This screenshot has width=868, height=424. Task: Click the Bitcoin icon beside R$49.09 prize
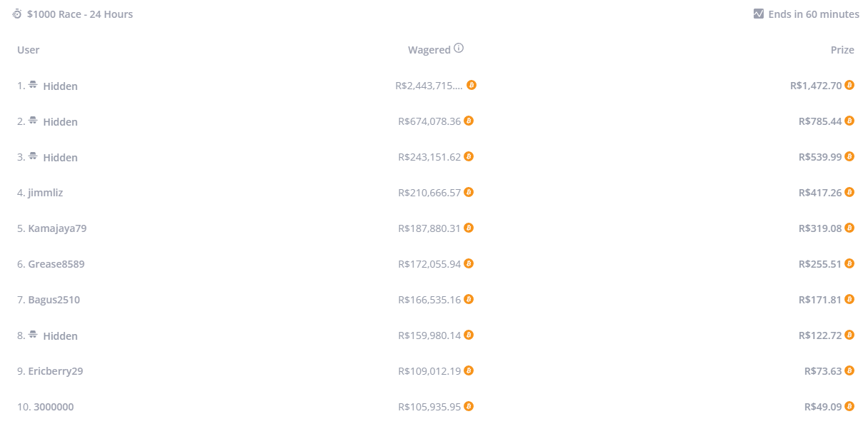(849, 406)
